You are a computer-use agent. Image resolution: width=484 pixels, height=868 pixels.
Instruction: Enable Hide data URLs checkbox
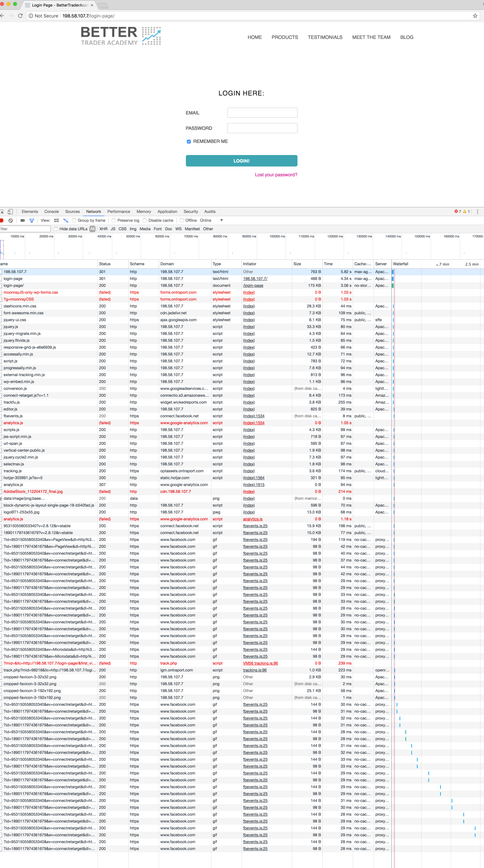(56, 229)
